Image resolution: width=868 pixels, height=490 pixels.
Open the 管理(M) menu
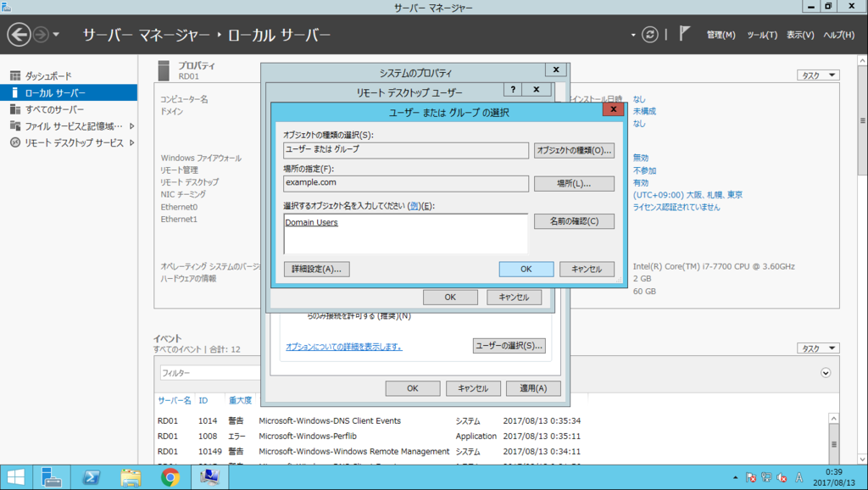[x=721, y=35]
